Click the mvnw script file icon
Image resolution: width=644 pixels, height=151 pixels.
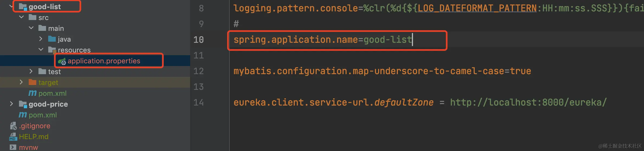(13, 147)
